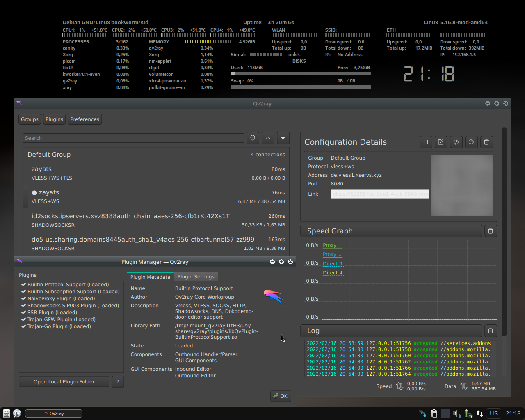
Task: Click the Qv2ray tray icon in taskbar
Action: 422,413
